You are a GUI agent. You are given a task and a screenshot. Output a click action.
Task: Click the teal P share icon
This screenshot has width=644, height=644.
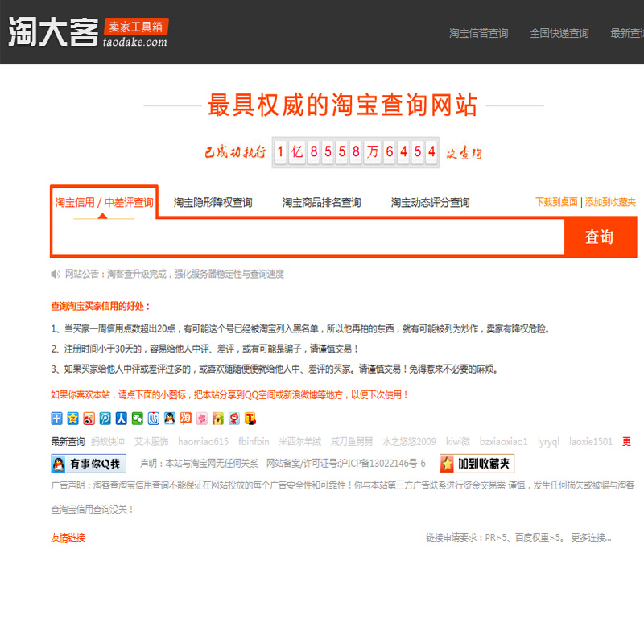coord(105,419)
